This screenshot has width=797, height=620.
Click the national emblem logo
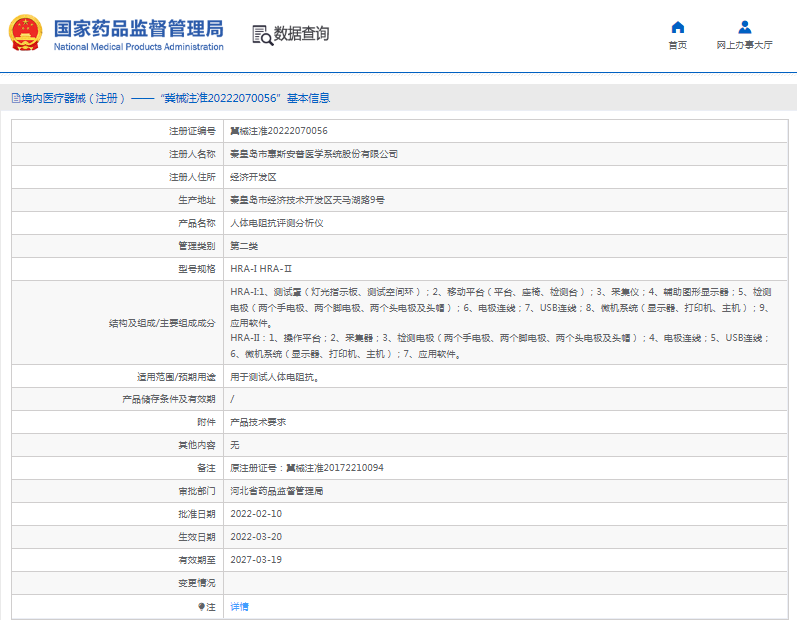[x=25, y=33]
